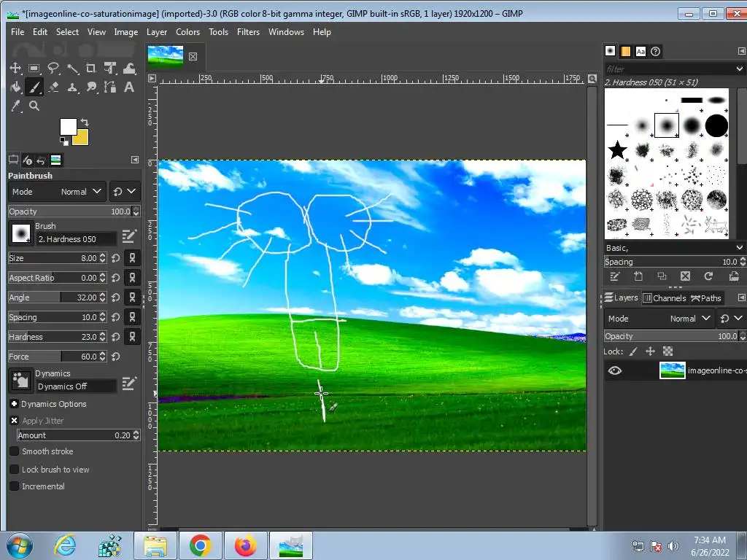
Task: Select the Paintbrush tool in toolbox
Action: tap(34, 87)
